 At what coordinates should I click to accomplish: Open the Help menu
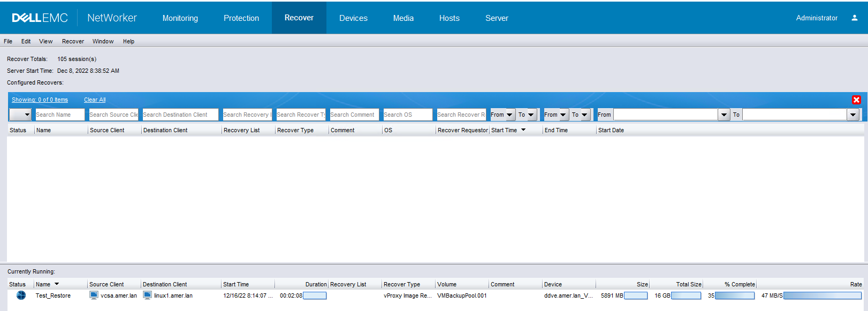[128, 41]
